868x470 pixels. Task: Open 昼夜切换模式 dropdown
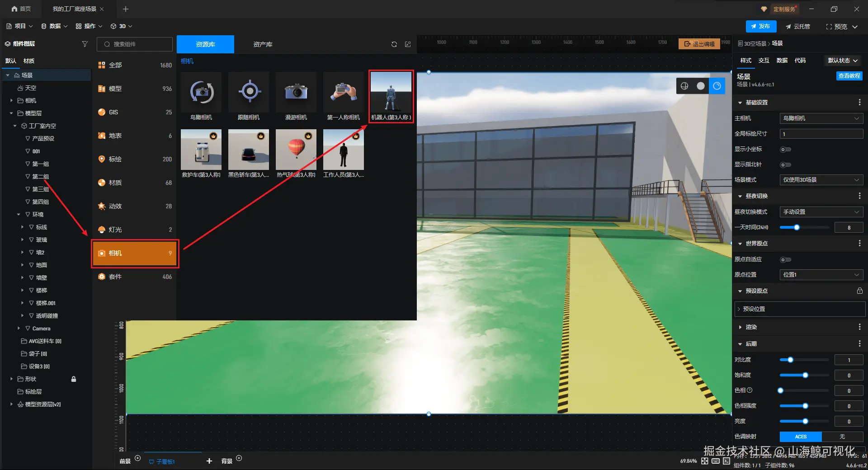[x=821, y=212]
